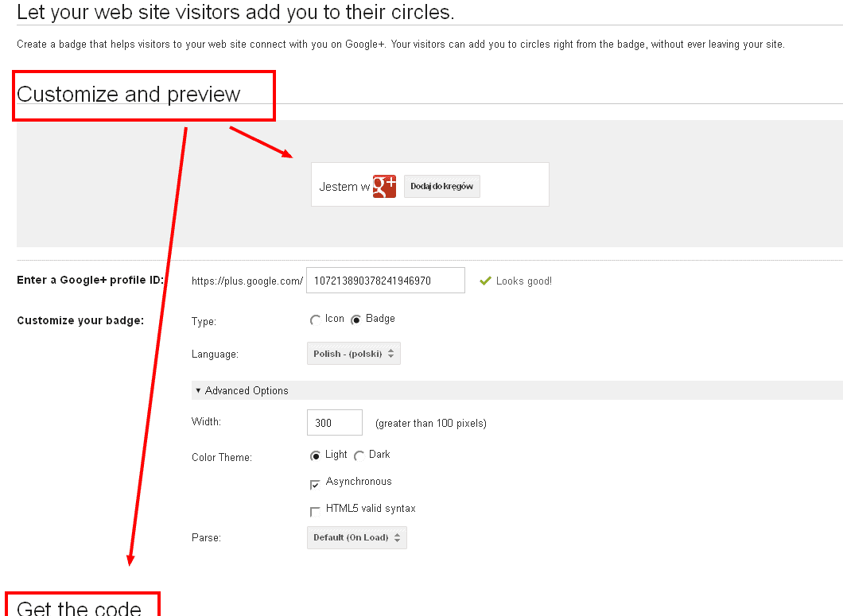The height and width of the screenshot is (616, 843).
Task: Click the 'Customize and preview' heading
Action: pos(129,94)
